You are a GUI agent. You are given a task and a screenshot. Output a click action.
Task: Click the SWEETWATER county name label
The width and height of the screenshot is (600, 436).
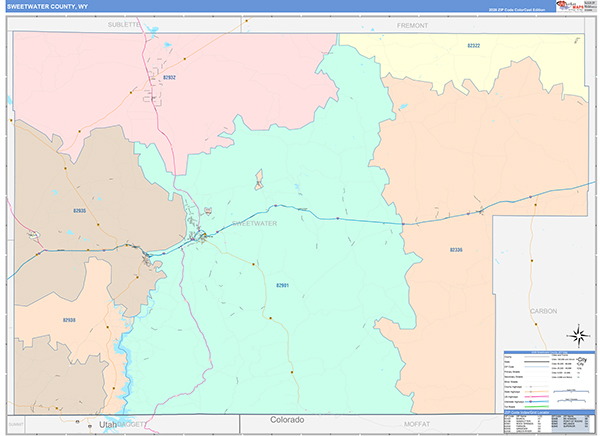pos(254,223)
